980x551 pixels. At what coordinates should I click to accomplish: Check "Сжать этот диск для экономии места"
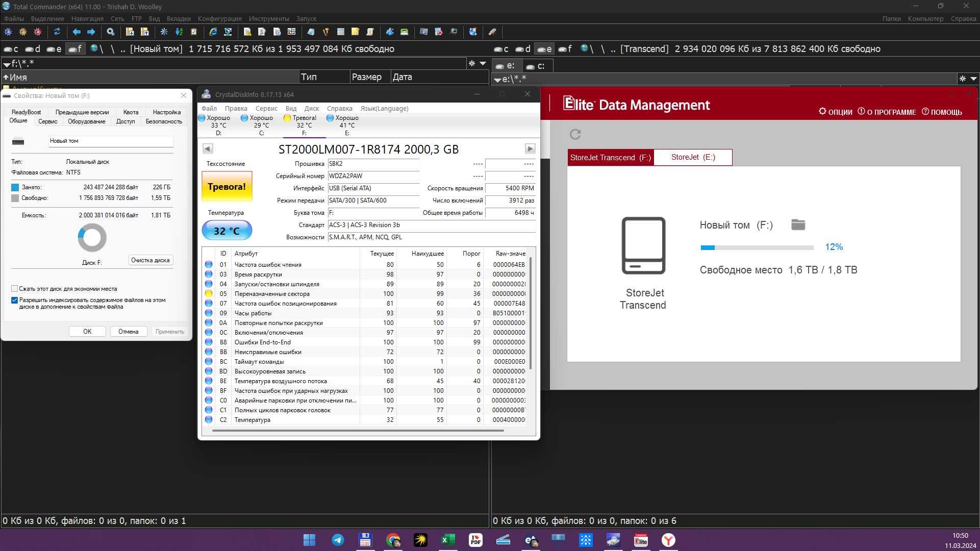pos(15,289)
